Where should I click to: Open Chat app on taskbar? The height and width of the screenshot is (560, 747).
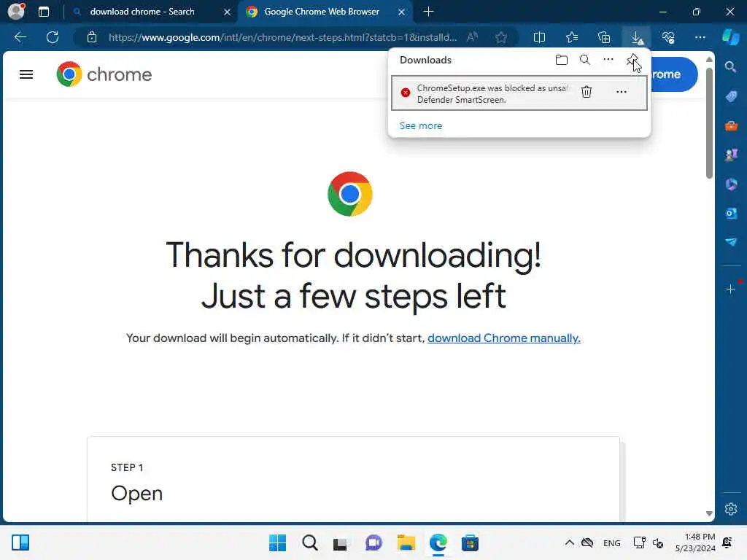(x=373, y=542)
